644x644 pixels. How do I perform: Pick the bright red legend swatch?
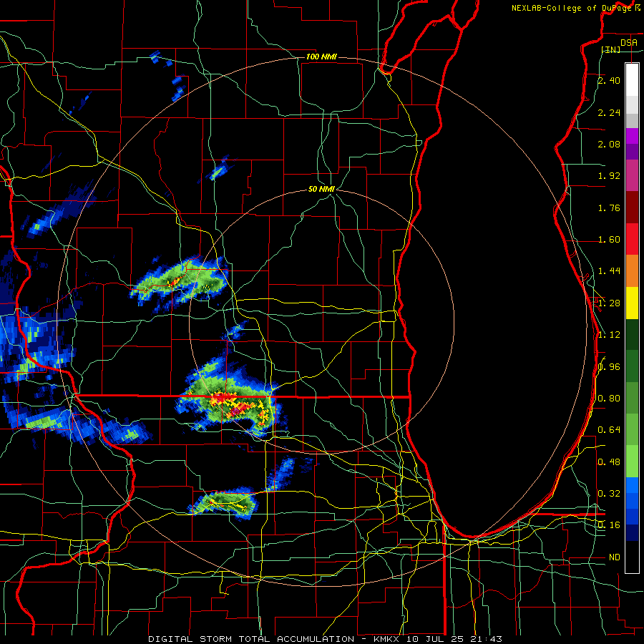coord(632,239)
